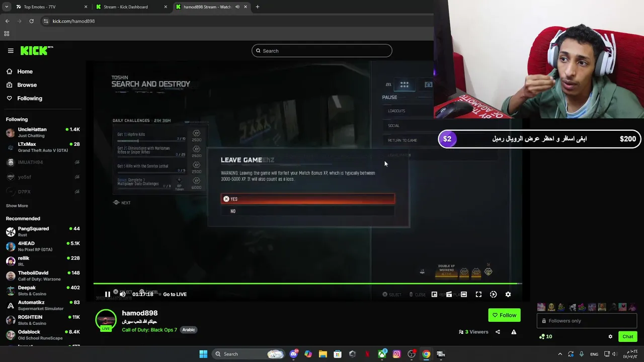View site information icon in address bar
This screenshot has height=362, width=644.
tap(46, 21)
